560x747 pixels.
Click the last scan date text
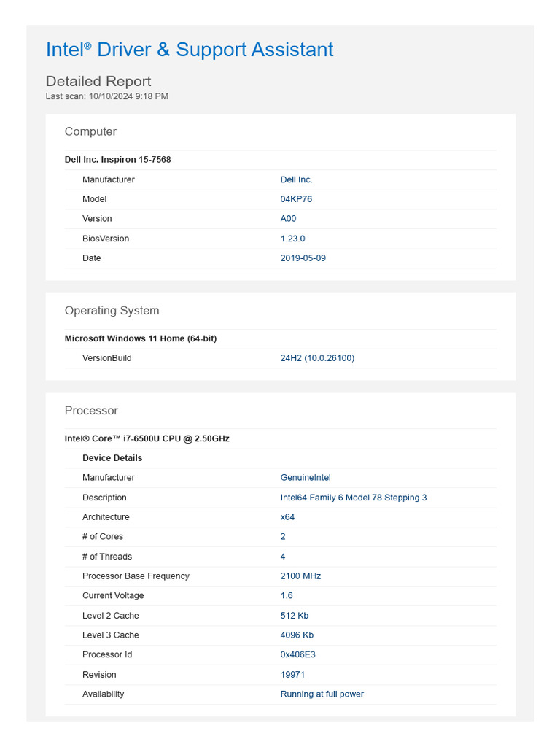click(x=107, y=96)
